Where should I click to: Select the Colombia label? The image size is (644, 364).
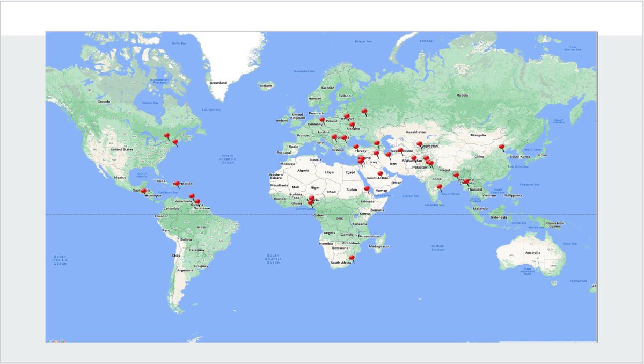171,209
